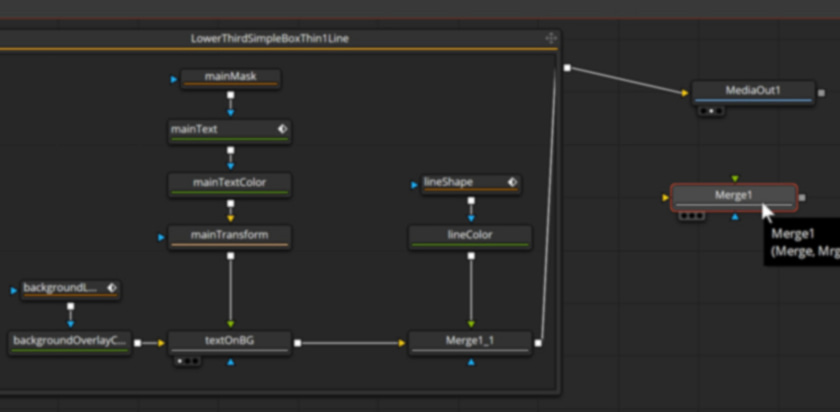The image size is (840, 412).
Task: Click the output square of backgroundOverlayC...
Action: [138, 343]
